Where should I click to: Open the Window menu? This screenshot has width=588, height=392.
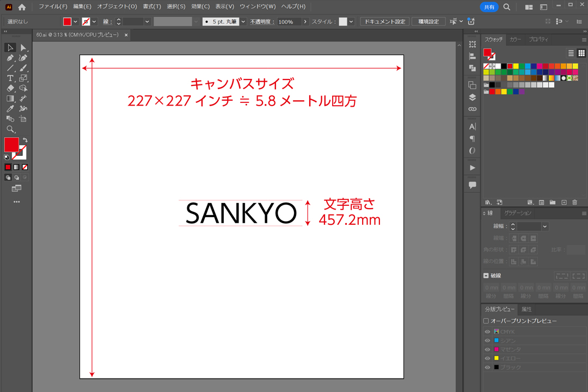(x=258, y=7)
